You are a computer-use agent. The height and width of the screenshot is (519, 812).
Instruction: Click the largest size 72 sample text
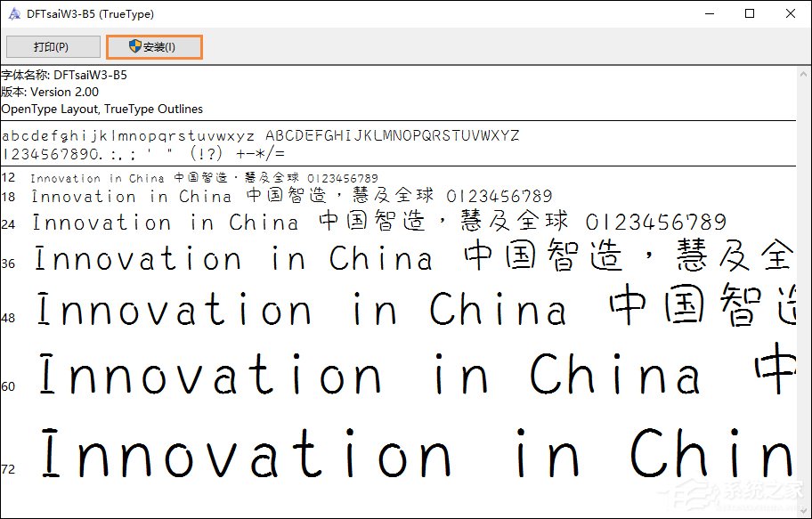point(401,453)
